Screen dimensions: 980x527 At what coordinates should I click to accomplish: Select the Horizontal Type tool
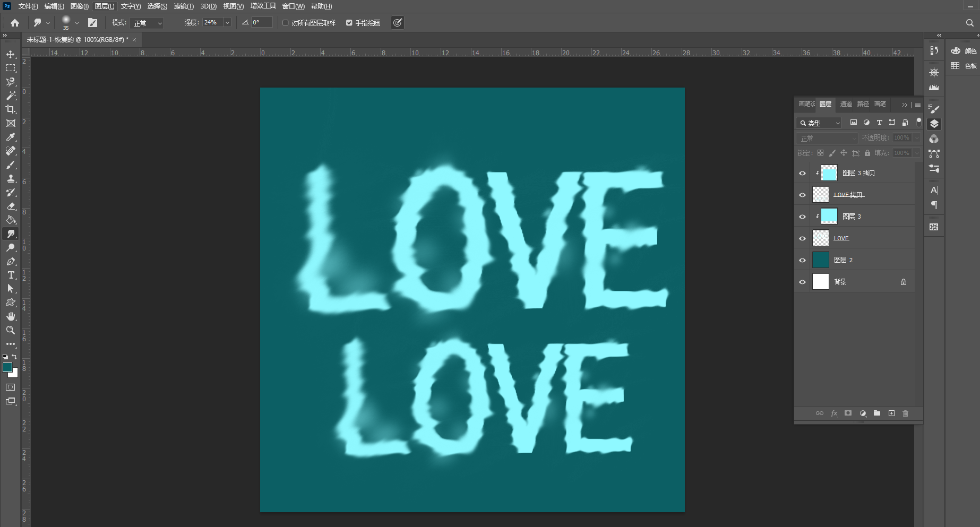[11, 275]
